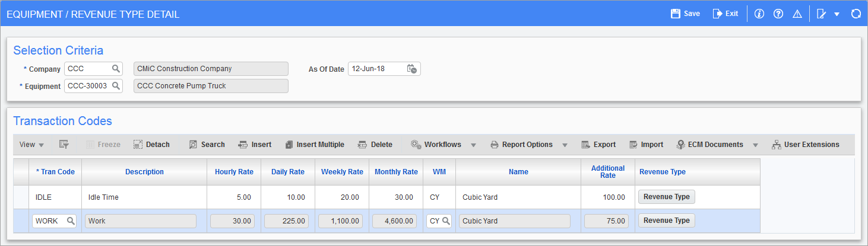Click Export in the toolbar
Screen dimensions: 868x246
point(598,145)
